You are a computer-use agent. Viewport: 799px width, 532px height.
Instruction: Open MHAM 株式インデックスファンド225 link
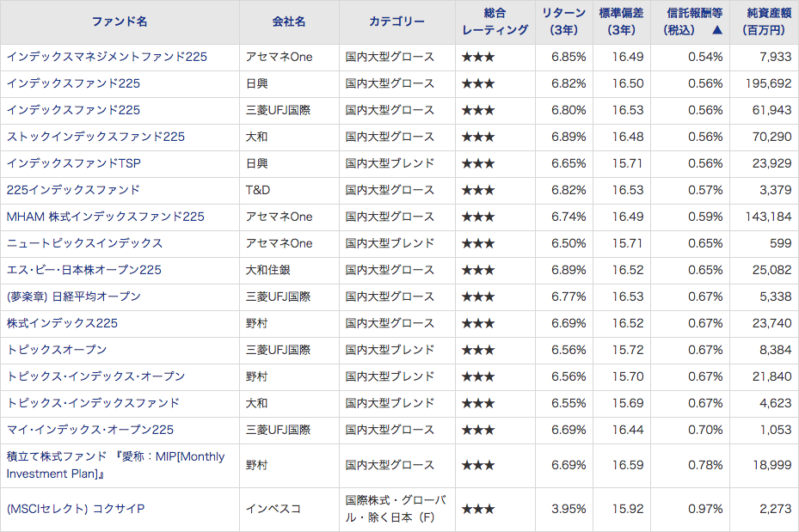click(x=106, y=217)
